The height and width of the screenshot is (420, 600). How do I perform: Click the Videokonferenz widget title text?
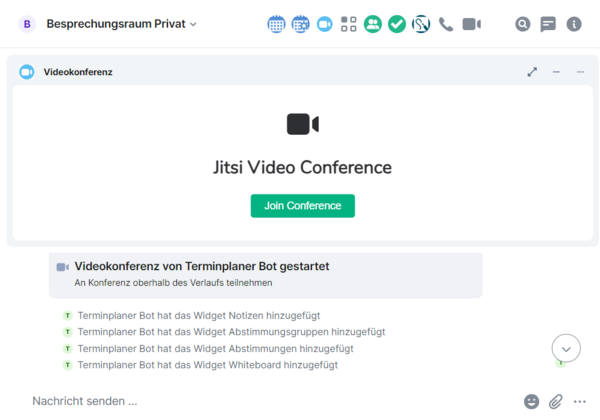click(x=78, y=72)
